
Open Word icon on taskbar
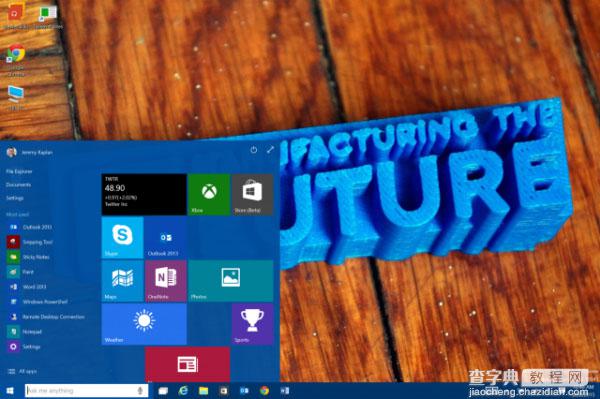(284, 391)
